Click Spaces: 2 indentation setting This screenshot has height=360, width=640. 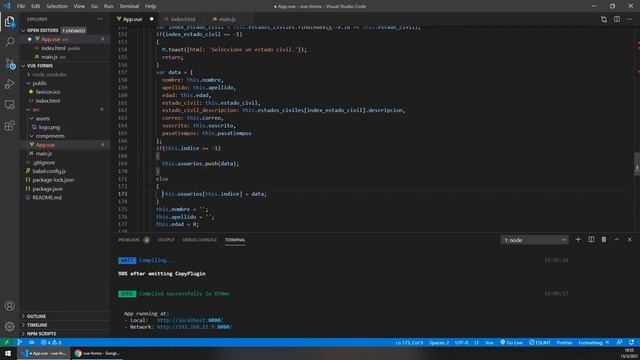(x=439, y=342)
